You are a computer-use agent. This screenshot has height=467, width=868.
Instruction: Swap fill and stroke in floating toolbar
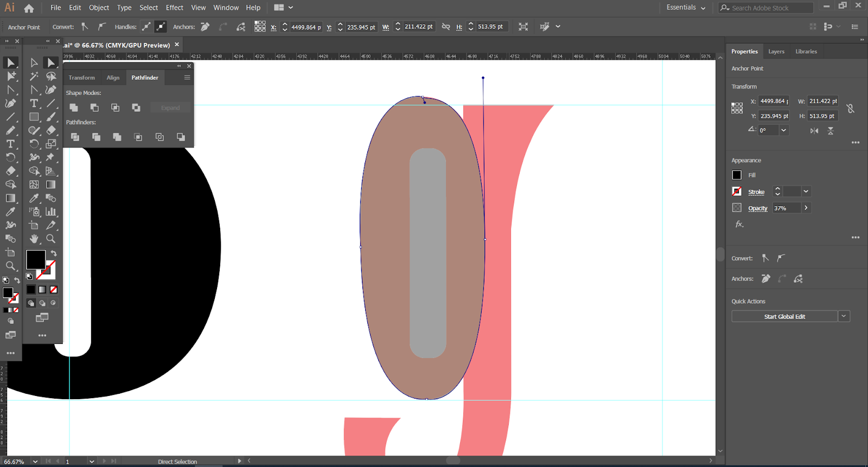click(54, 253)
